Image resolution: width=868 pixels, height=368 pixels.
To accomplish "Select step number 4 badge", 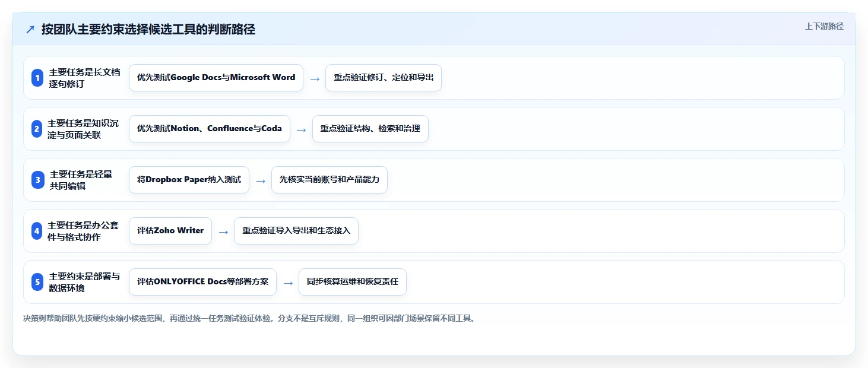I will [x=37, y=231].
